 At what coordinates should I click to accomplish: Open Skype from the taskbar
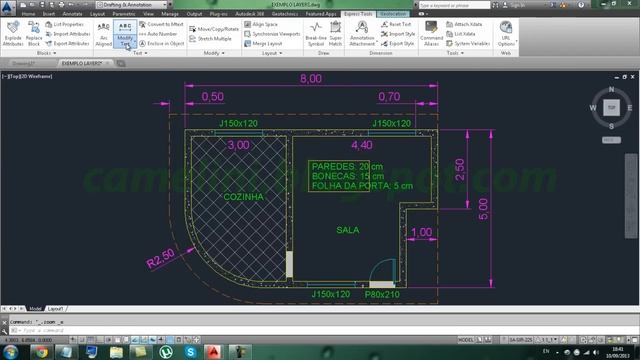(x=190, y=352)
